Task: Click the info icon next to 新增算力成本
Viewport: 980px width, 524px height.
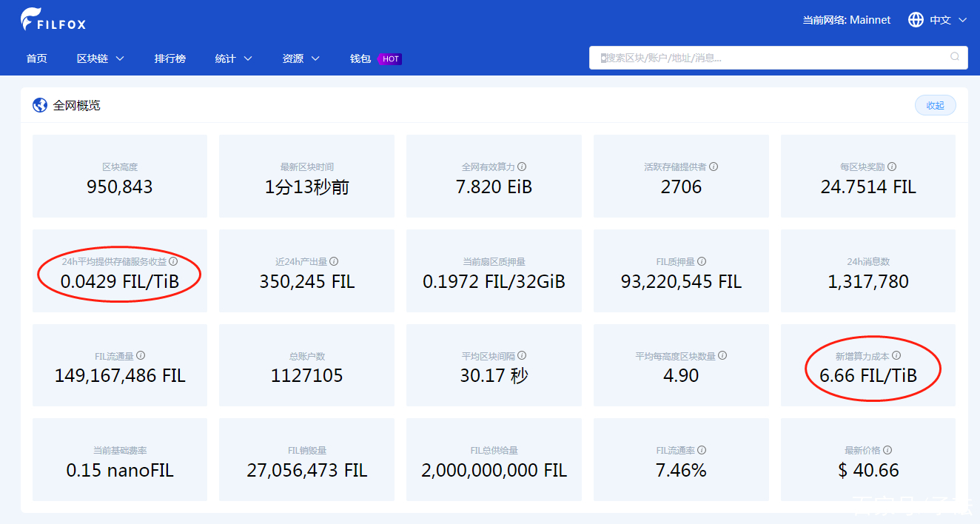Action: (896, 355)
